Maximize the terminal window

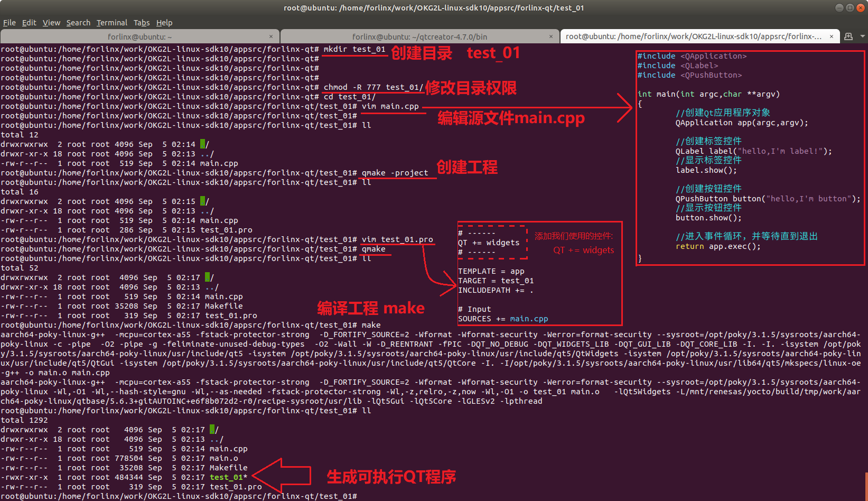[850, 7]
